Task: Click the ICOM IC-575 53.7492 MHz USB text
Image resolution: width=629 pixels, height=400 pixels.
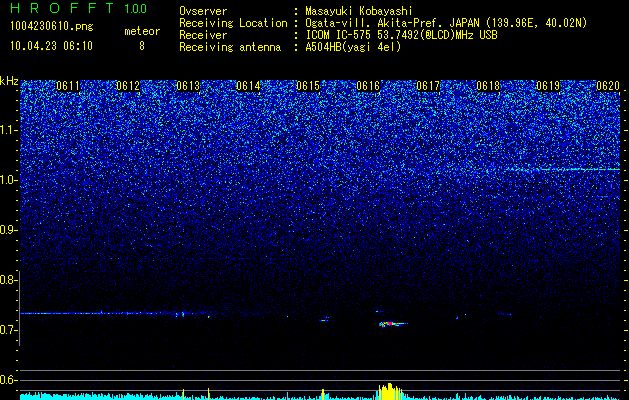Action: [401, 35]
